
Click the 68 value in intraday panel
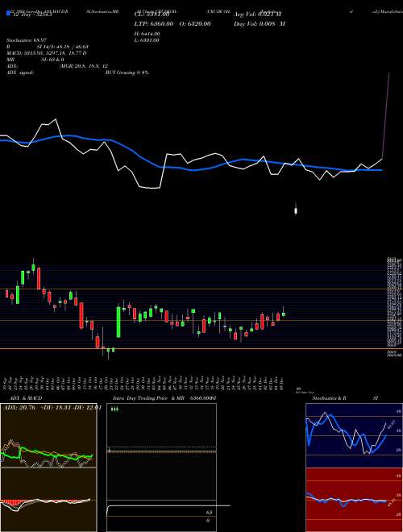209,513
